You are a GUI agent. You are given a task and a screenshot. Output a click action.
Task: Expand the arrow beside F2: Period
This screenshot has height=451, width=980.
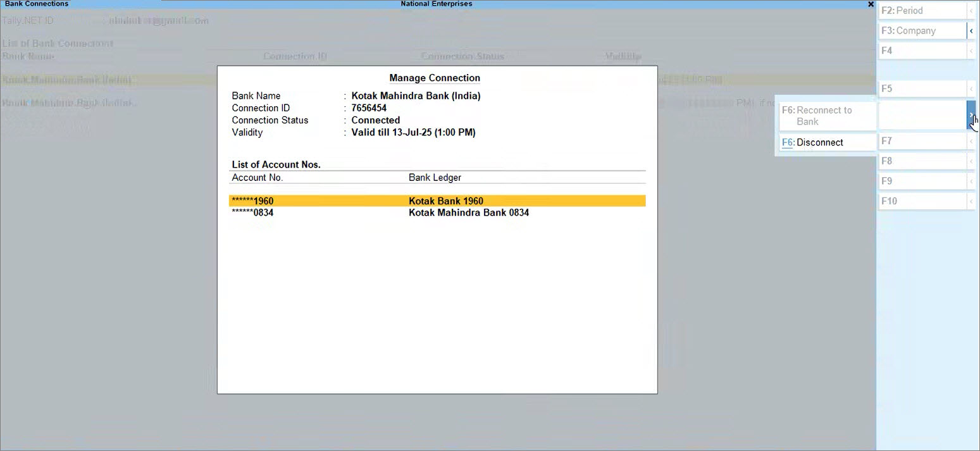pyautogui.click(x=971, y=11)
